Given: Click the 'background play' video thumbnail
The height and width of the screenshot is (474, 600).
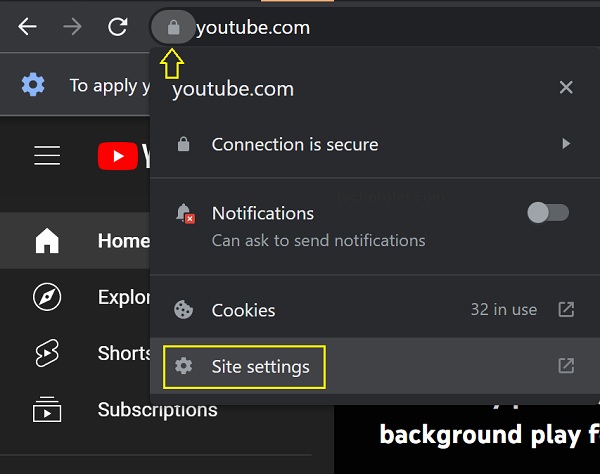Looking at the screenshot, I should pos(467,439).
